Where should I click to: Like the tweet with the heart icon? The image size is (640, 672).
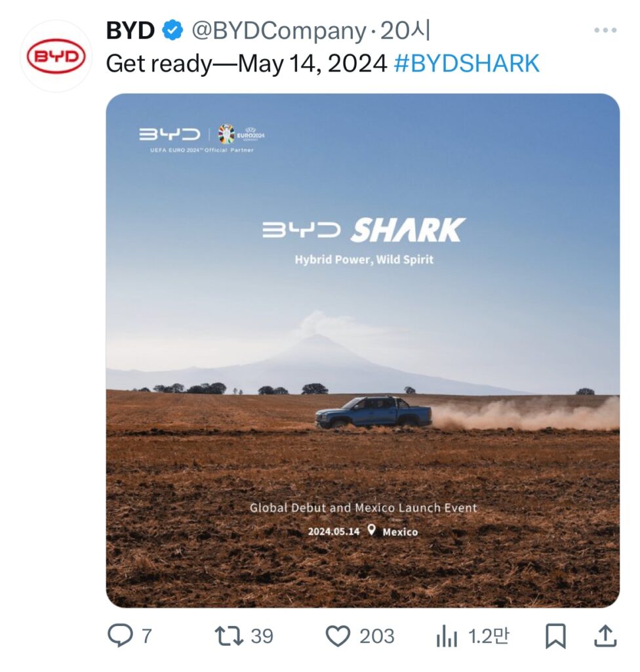(338, 635)
